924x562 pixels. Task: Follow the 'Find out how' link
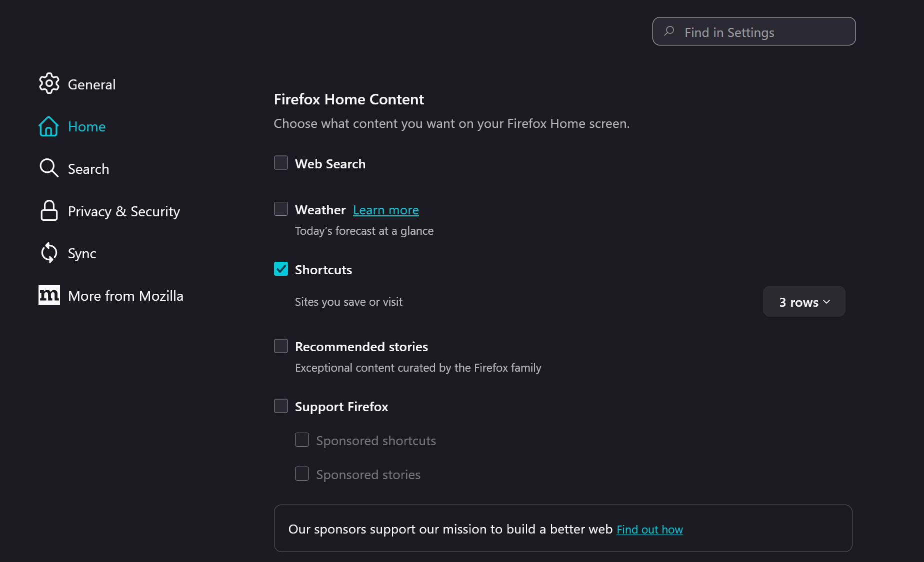[x=649, y=530]
